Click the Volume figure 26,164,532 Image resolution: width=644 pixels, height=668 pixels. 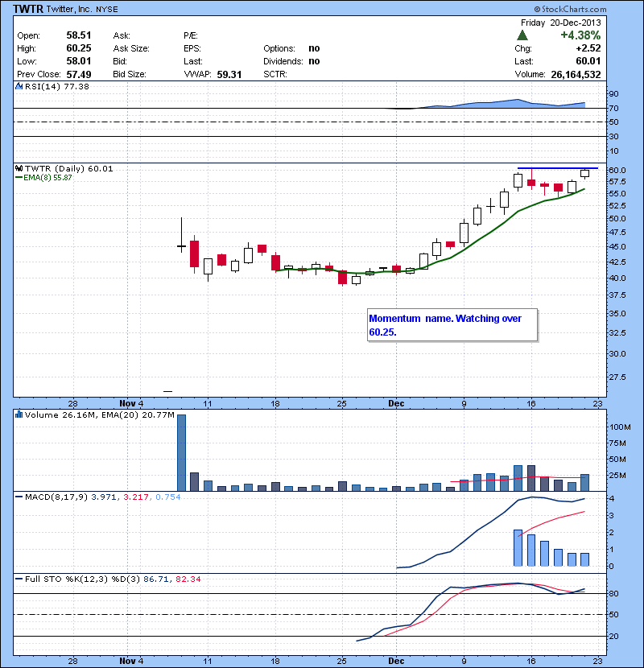click(576, 74)
